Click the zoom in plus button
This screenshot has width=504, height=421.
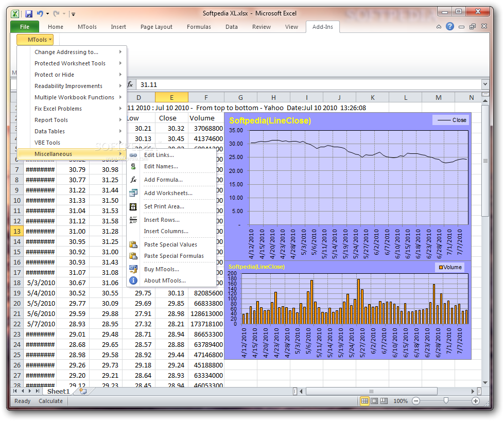pos(476,401)
